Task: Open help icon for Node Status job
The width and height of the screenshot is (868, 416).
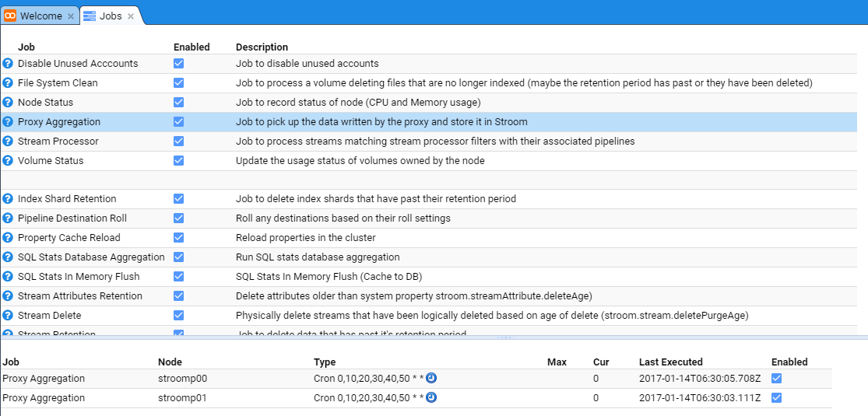Action: click(x=8, y=103)
